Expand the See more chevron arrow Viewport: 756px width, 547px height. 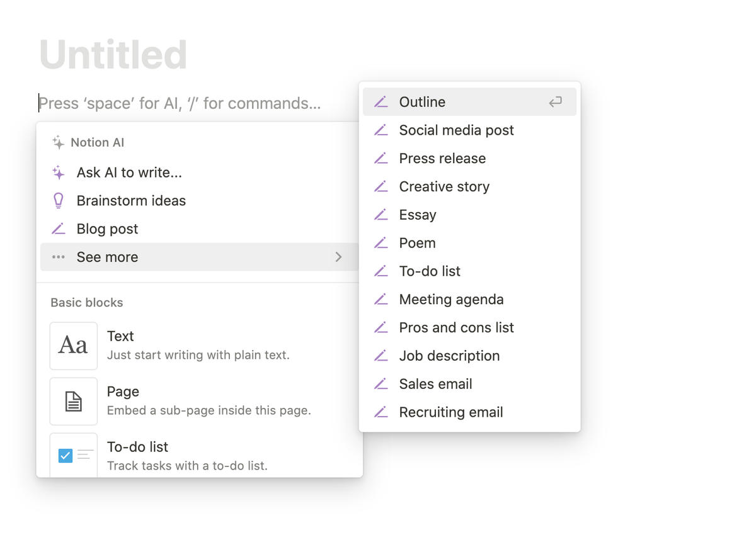click(x=339, y=257)
